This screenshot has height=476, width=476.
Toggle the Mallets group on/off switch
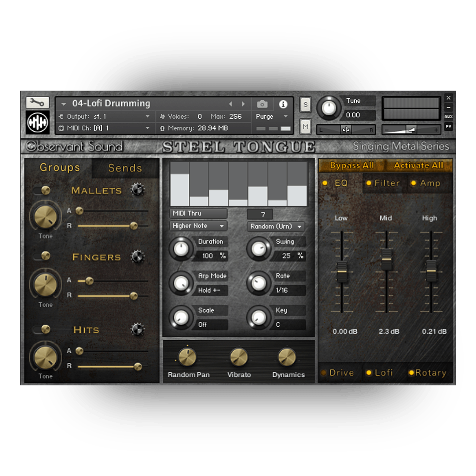click(x=42, y=190)
